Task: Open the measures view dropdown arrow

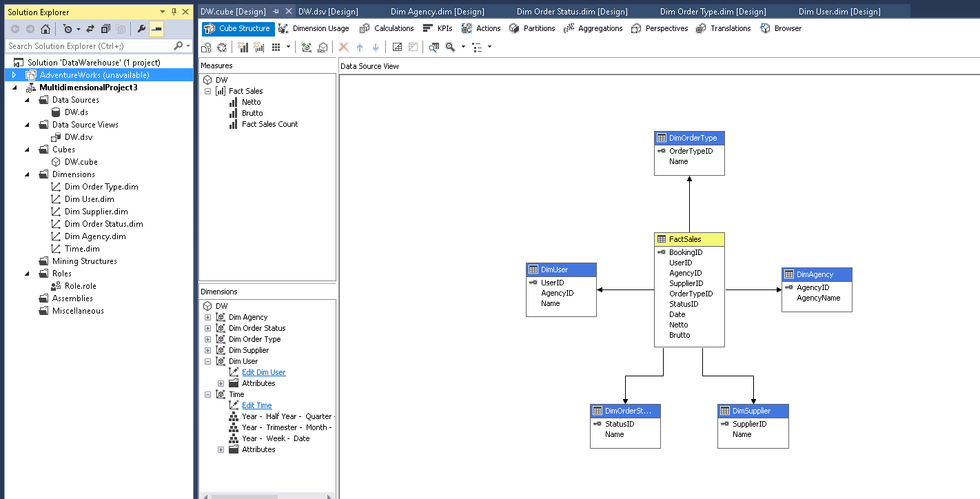Action: pos(288,47)
